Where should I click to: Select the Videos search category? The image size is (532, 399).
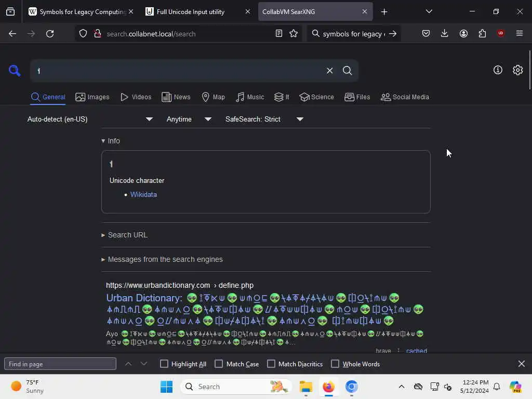[136, 97]
